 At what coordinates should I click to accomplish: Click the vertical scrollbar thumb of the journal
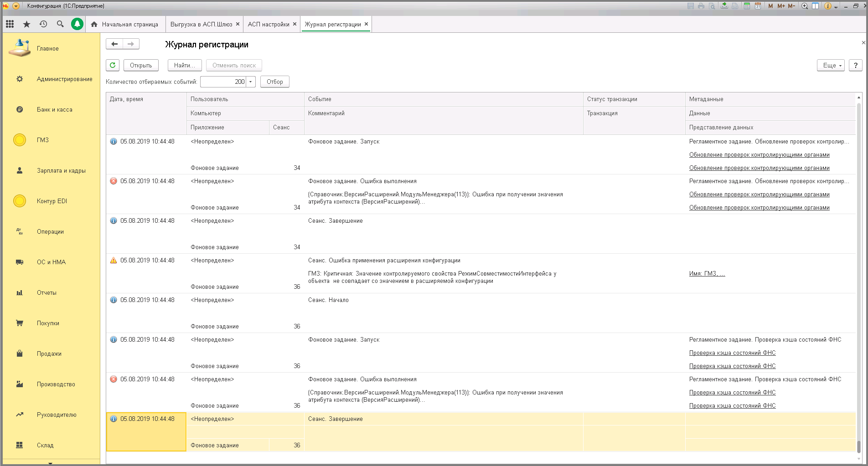coord(859,447)
